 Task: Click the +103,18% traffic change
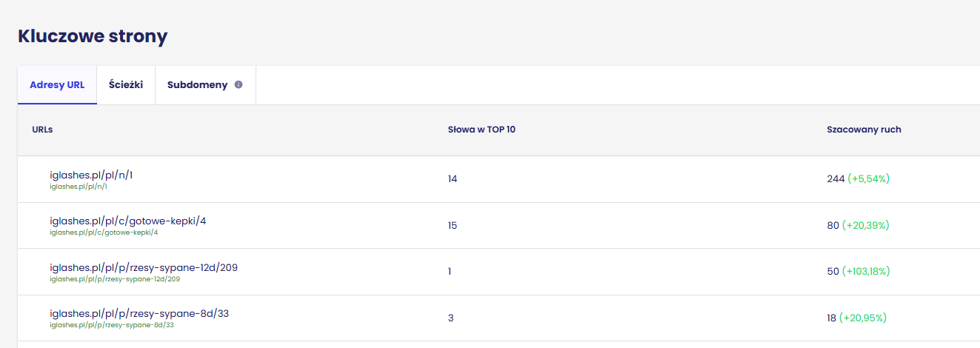[873, 272]
